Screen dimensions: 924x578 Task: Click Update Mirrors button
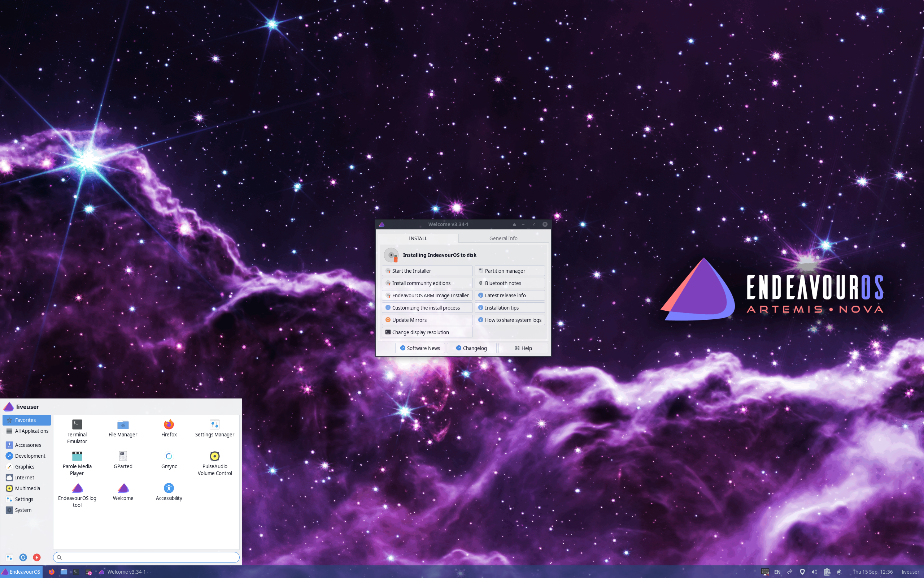click(x=427, y=320)
